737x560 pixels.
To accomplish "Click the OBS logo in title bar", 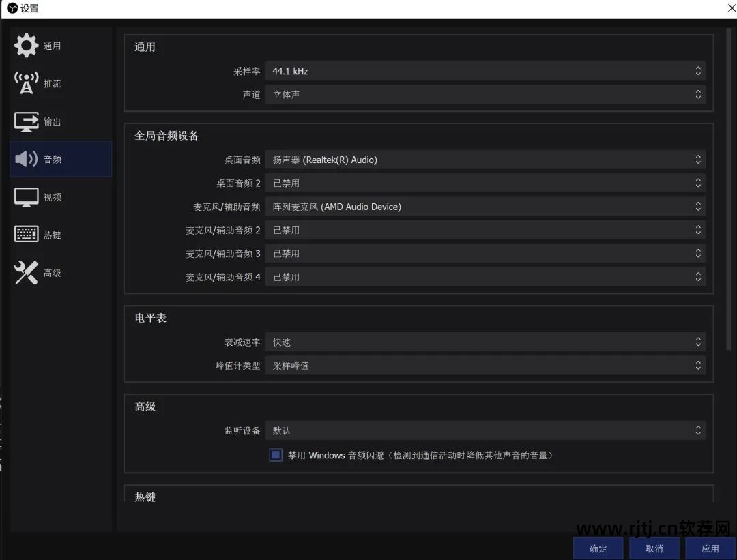I will coord(12,8).
